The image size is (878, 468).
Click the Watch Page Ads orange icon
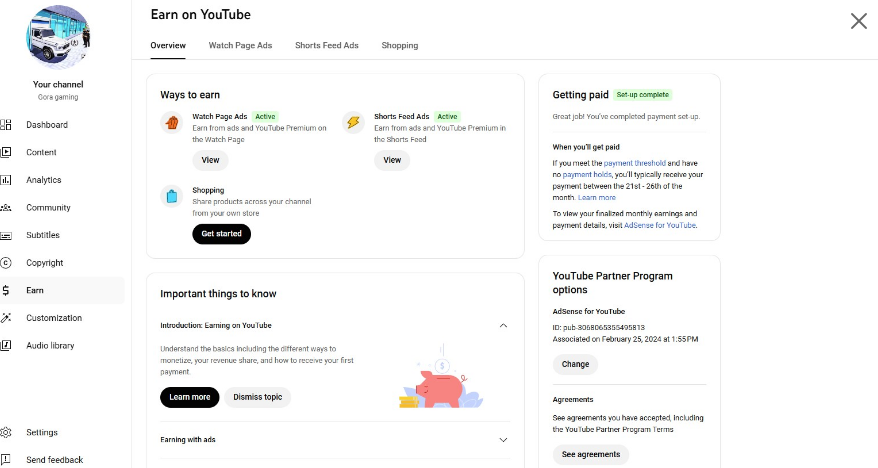point(172,122)
